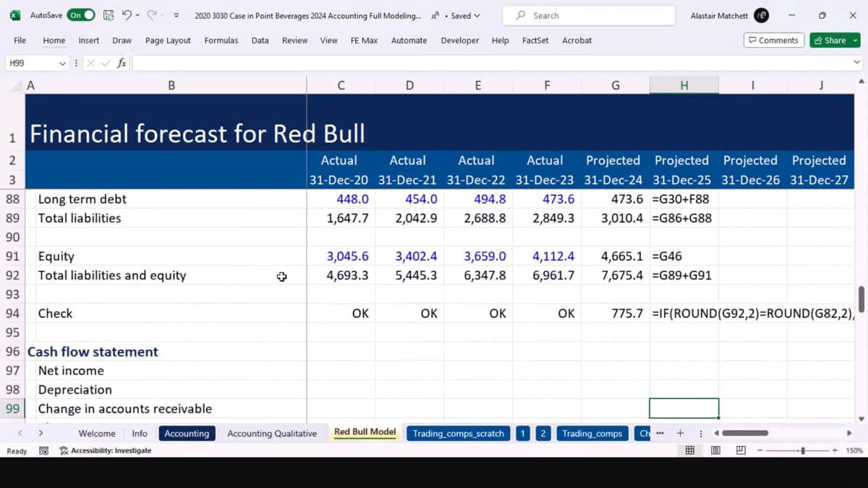The image size is (868, 488).
Task: Click the zoom out minus button
Action: point(760,450)
